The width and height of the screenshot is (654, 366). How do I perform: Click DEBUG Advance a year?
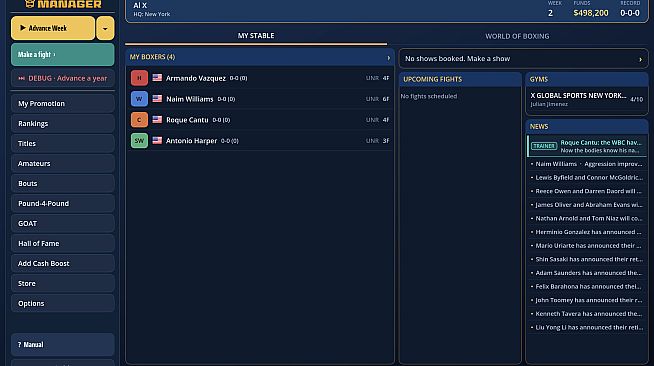click(x=63, y=78)
